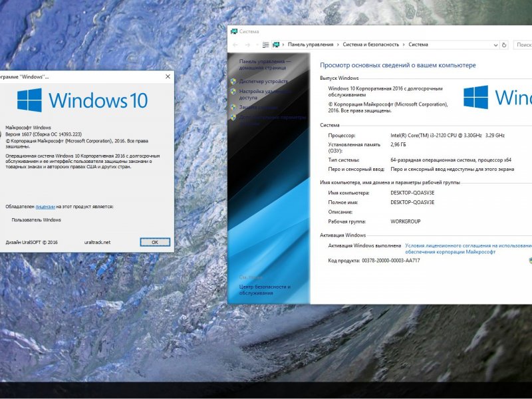
Task: Refresh the Система control panel page
Action: (x=504, y=45)
